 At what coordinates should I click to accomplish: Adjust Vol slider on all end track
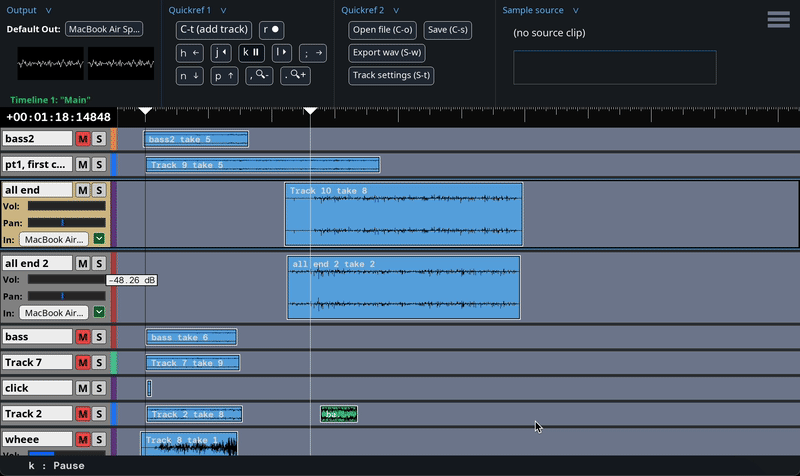(x=66, y=206)
